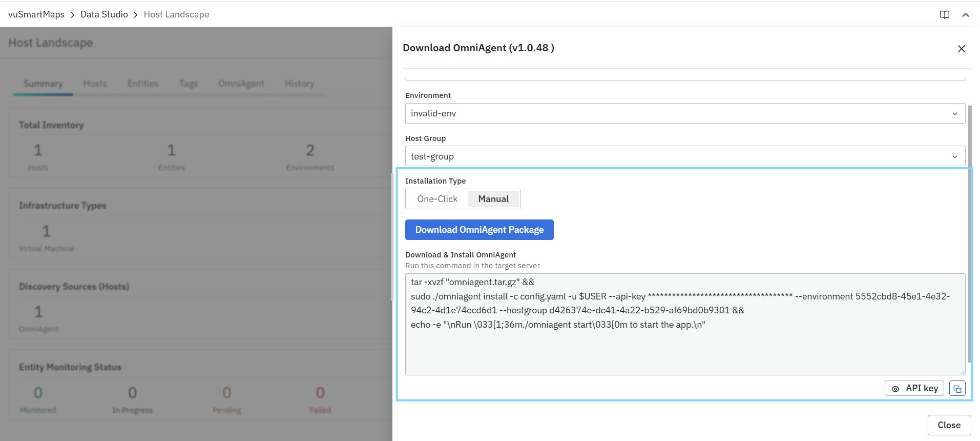
Task: Click the 'Total Inventory' section title
Action: pos(51,125)
